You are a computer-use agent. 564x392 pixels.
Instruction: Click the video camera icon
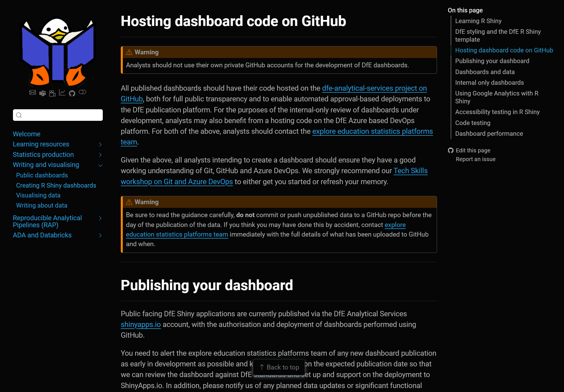click(x=52, y=93)
